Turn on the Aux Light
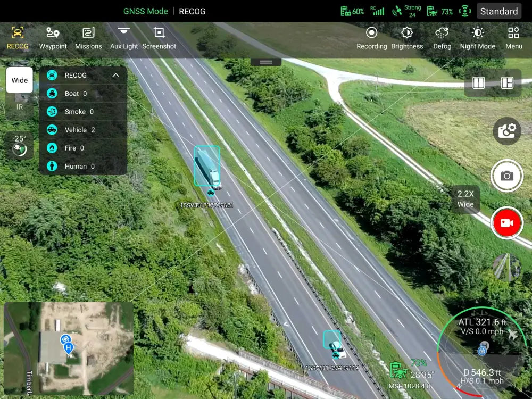The height and width of the screenshot is (399, 532). coord(124,38)
